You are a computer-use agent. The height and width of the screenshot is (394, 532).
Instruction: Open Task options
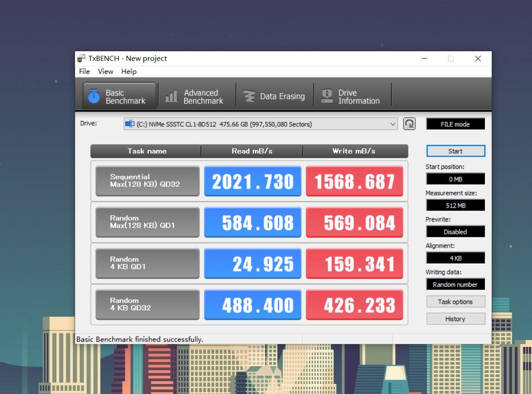pyautogui.click(x=455, y=302)
